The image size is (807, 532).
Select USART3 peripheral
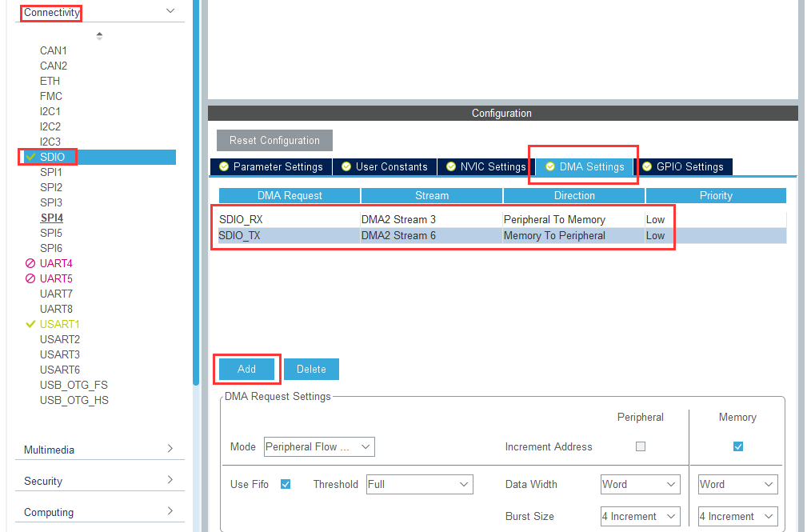(60, 354)
